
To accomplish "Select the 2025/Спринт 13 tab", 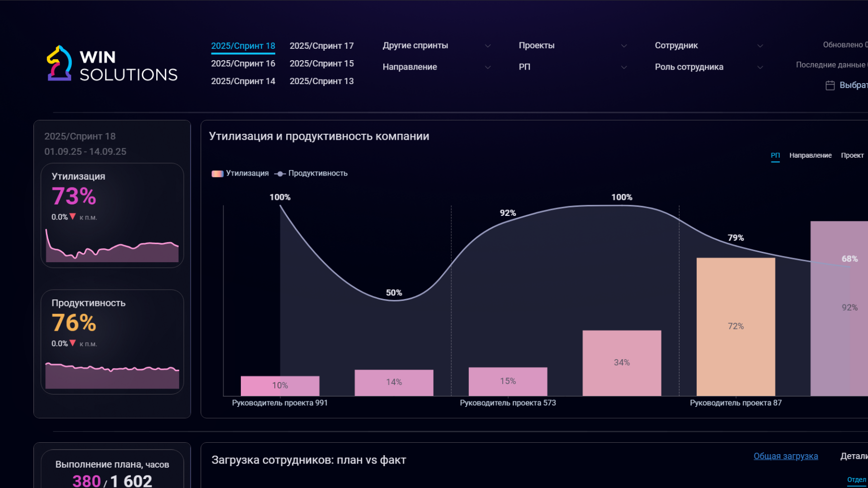I will coord(322,81).
